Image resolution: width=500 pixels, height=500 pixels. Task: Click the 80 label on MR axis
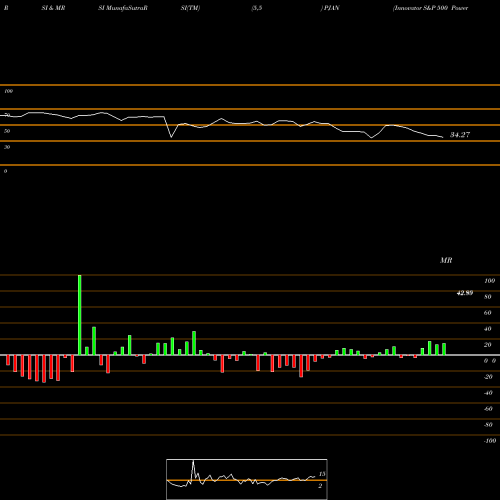(488, 297)
